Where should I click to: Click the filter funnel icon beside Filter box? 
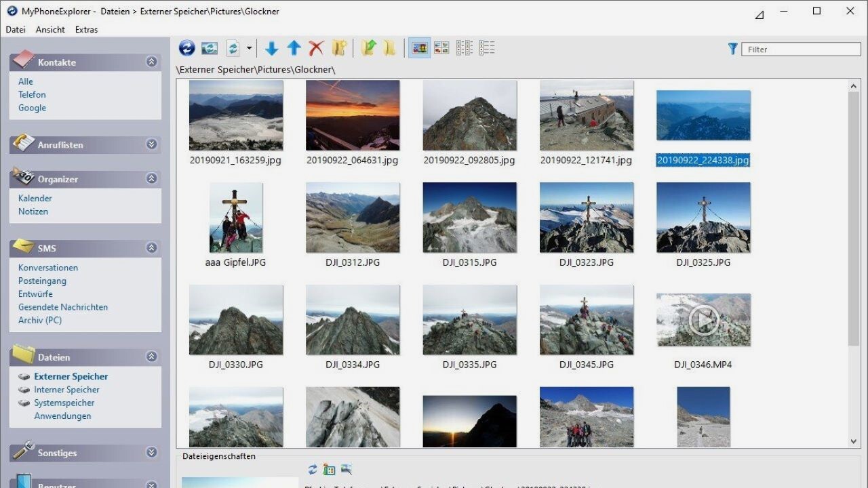tap(732, 48)
